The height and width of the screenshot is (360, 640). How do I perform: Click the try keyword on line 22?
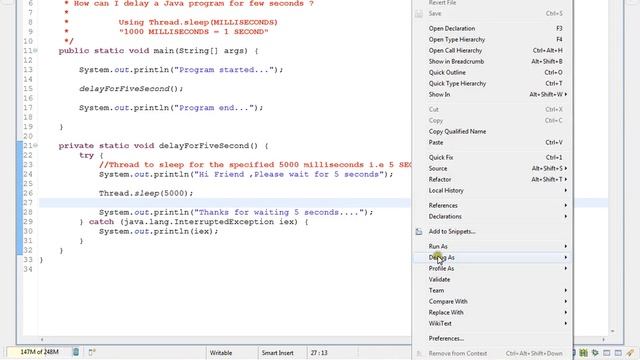(x=87, y=156)
